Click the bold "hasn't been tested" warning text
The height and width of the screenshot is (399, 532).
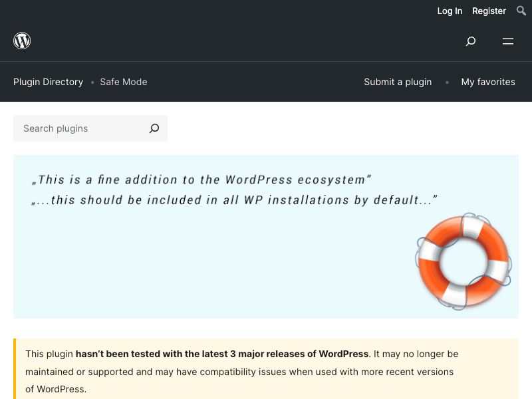point(222,354)
